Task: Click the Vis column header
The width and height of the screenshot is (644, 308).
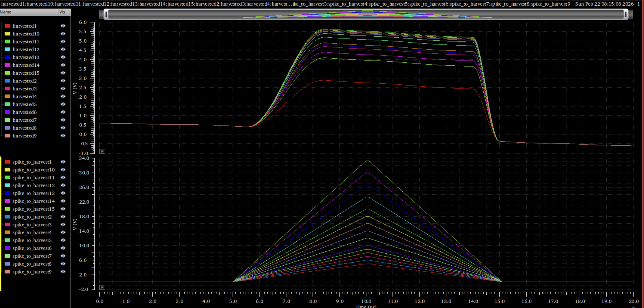Action: pyautogui.click(x=63, y=12)
